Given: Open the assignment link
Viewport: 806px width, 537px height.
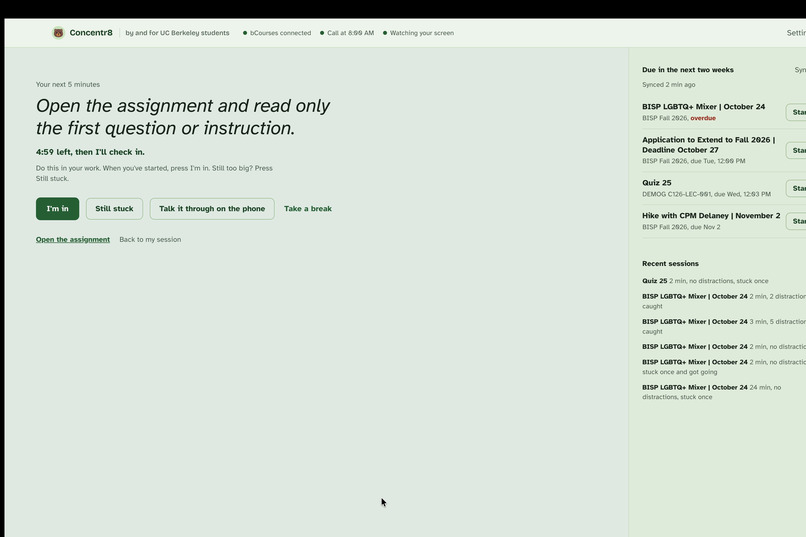Looking at the screenshot, I should (73, 239).
